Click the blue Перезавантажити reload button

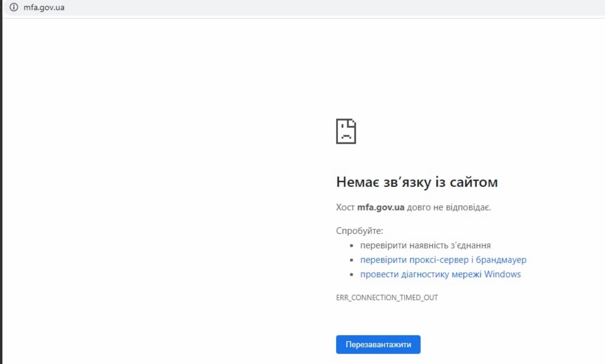click(x=378, y=345)
